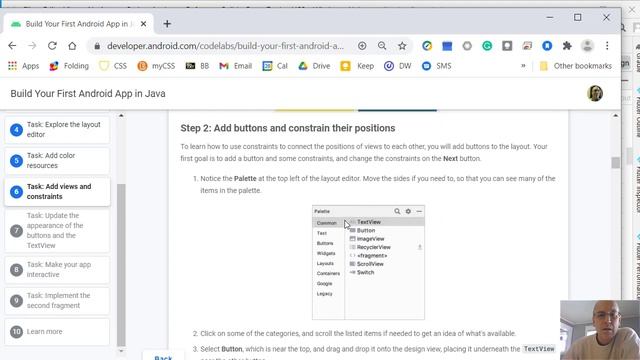This screenshot has height=360, width=640.
Task: Open a new browser tab
Action: point(167,24)
